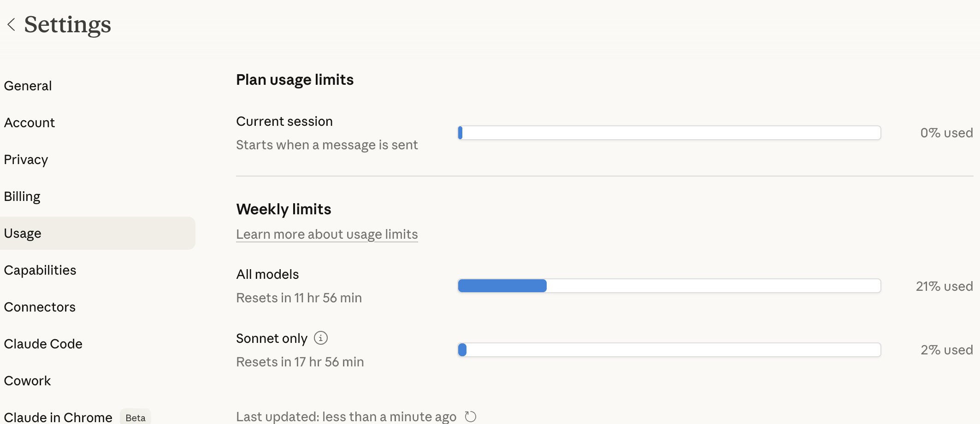Click the Sonnet only info icon
980x424 pixels.
pos(321,338)
